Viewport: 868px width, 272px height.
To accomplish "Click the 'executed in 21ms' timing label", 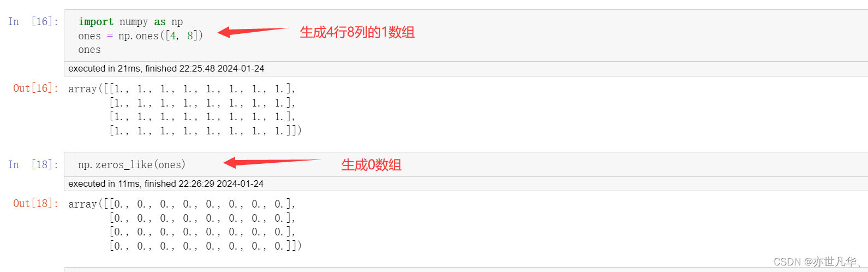I will pos(166,68).
